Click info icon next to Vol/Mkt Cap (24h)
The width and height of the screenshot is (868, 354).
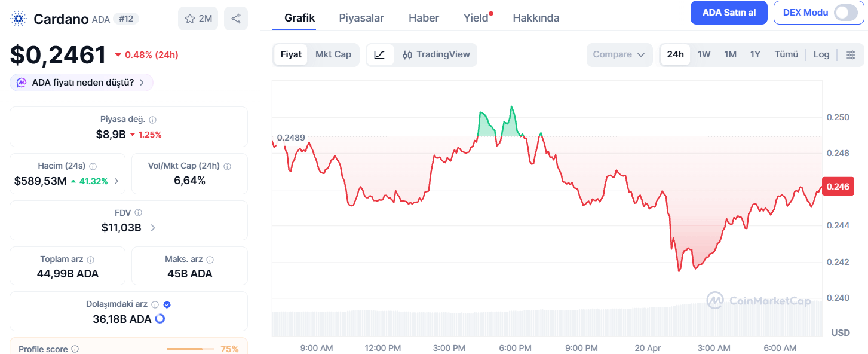coord(227,166)
